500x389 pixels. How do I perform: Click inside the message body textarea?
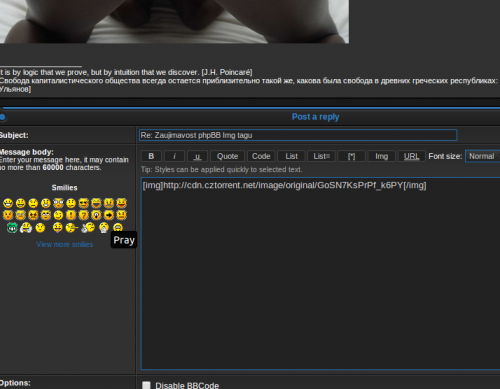coord(320,273)
